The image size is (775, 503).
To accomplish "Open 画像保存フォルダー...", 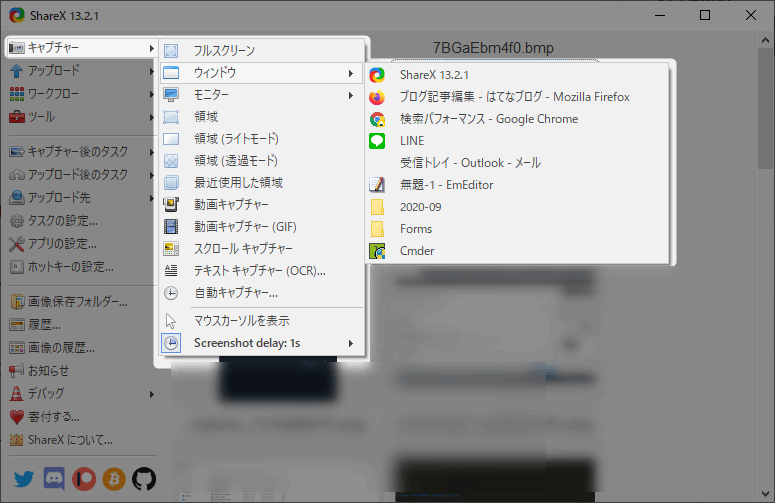I will click(82, 301).
